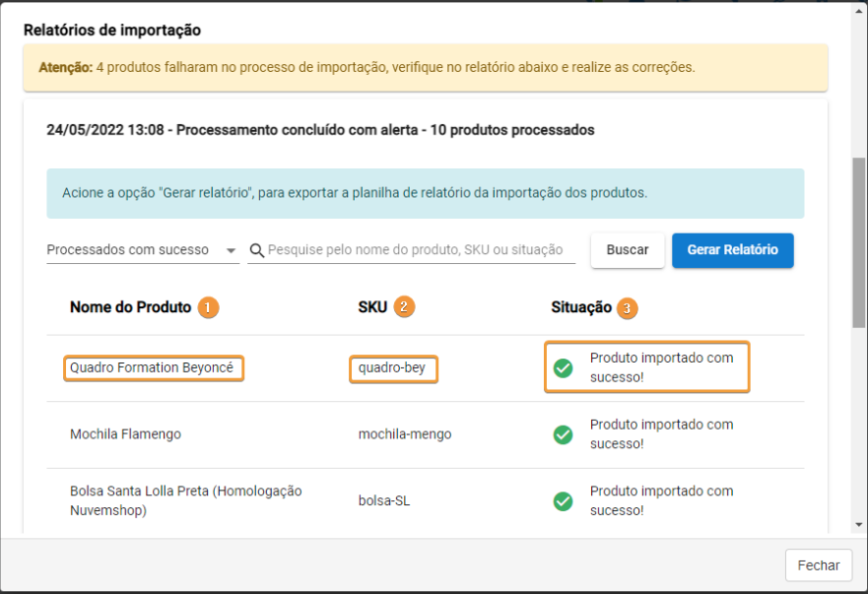The height and width of the screenshot is (594, 868).
Task: Click the Gerar Relatório button
Action: click(x=732, y=250)
